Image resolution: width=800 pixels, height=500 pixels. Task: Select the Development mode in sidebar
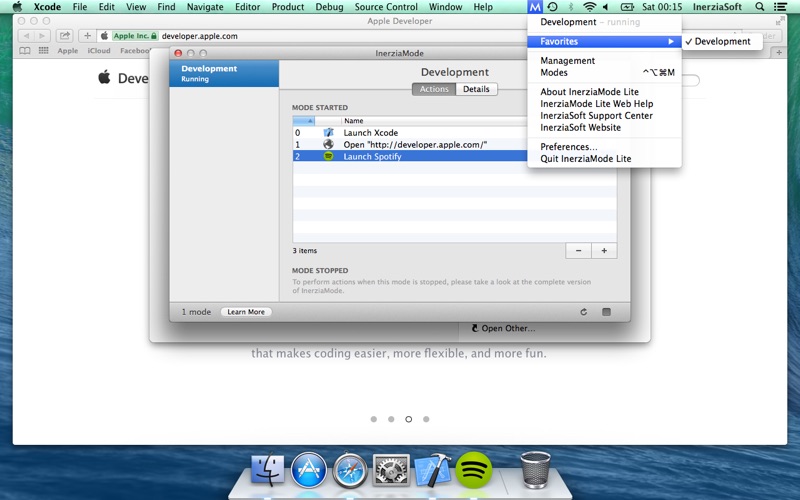coord(224,73)
